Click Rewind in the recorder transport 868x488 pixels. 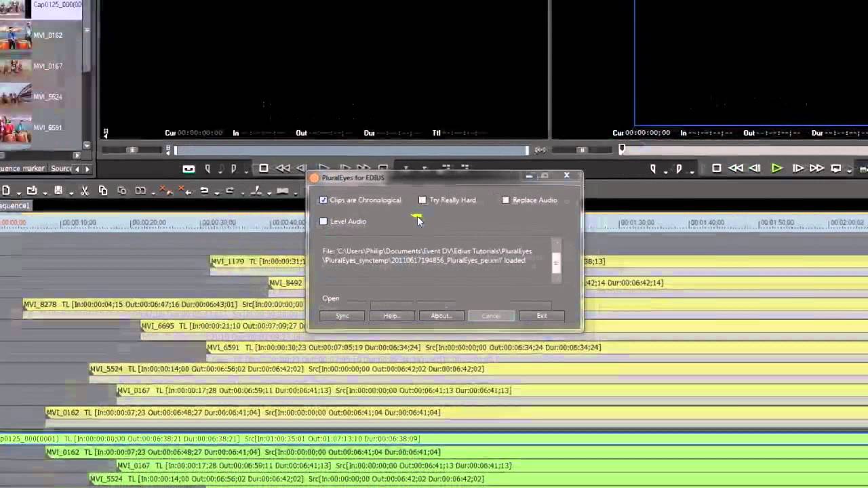[x=736, y=168]
